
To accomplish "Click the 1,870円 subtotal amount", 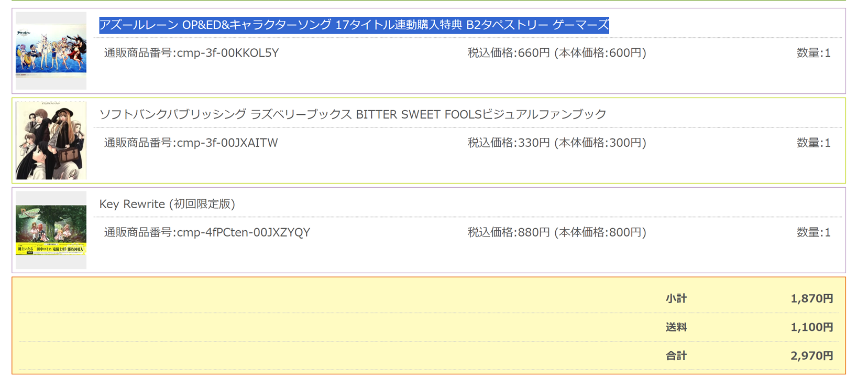I will coord(811,298).
